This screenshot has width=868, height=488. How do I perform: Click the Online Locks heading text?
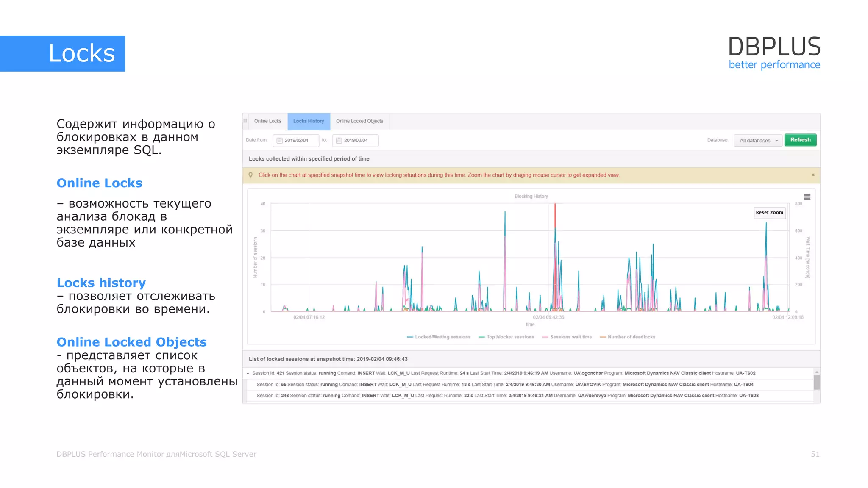[x=99, y=183]
